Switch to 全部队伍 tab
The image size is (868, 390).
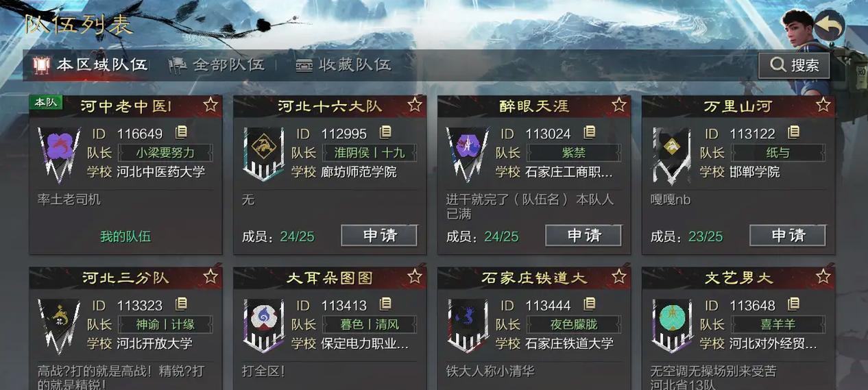[217, 65]
